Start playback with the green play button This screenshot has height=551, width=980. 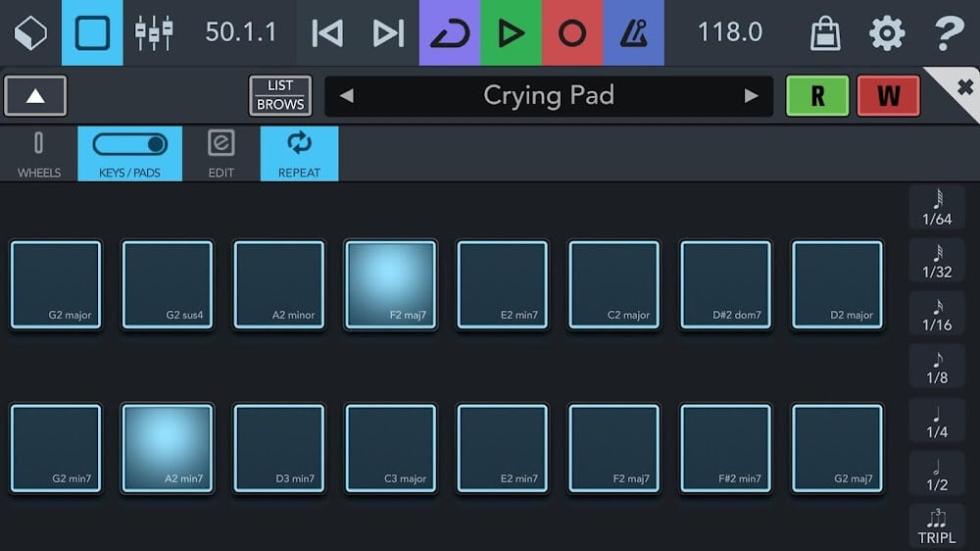[x=511, y=32]
